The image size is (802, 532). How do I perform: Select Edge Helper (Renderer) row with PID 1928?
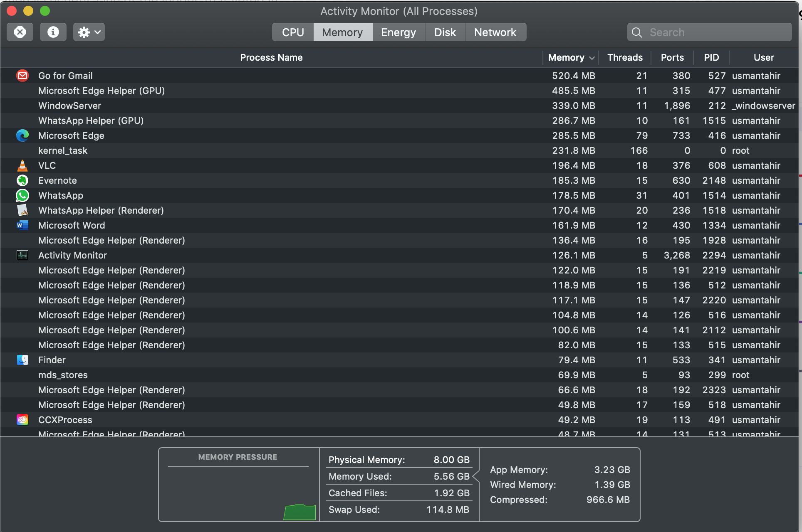pos(399,240)
